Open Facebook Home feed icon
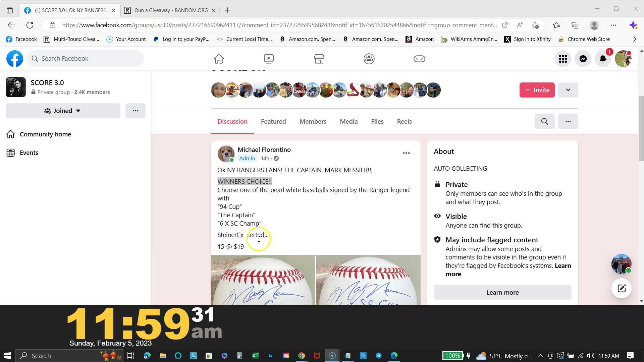The width and height of the screenshot is (644, 362). tap(219, 59)
